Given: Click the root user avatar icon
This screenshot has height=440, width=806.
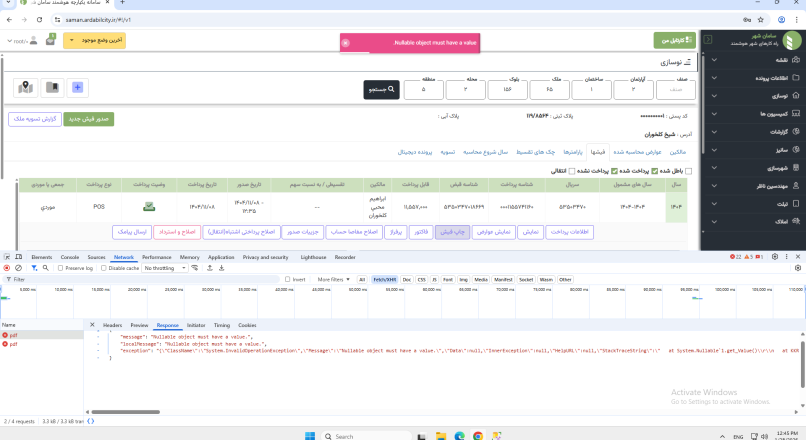Looking at the screenshot, I should (33, 41).
